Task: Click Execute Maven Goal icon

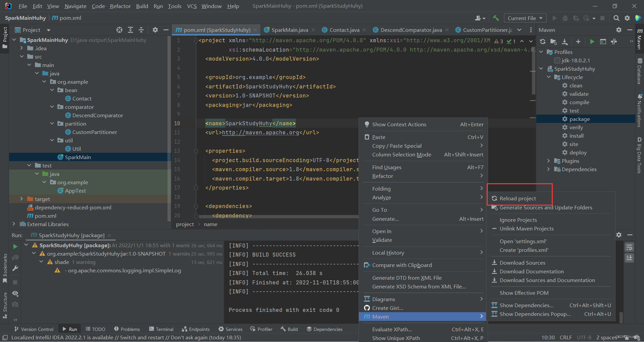Action: (x=603, y=42)
